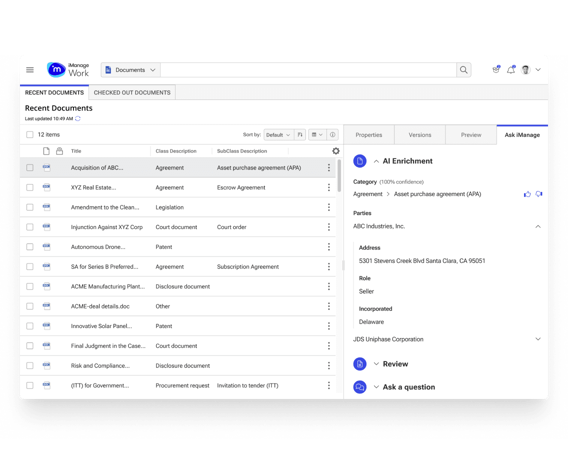Viewport: 568px width, 460px height.
Task: Check the Injunction Against XYZ Corp checkbox
Action: (x=30, y=227)
